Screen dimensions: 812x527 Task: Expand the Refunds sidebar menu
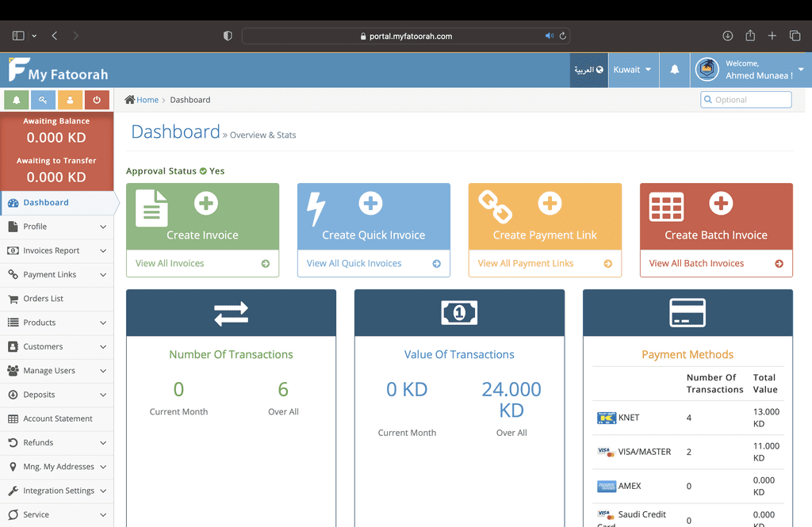[x=57, y=443]
